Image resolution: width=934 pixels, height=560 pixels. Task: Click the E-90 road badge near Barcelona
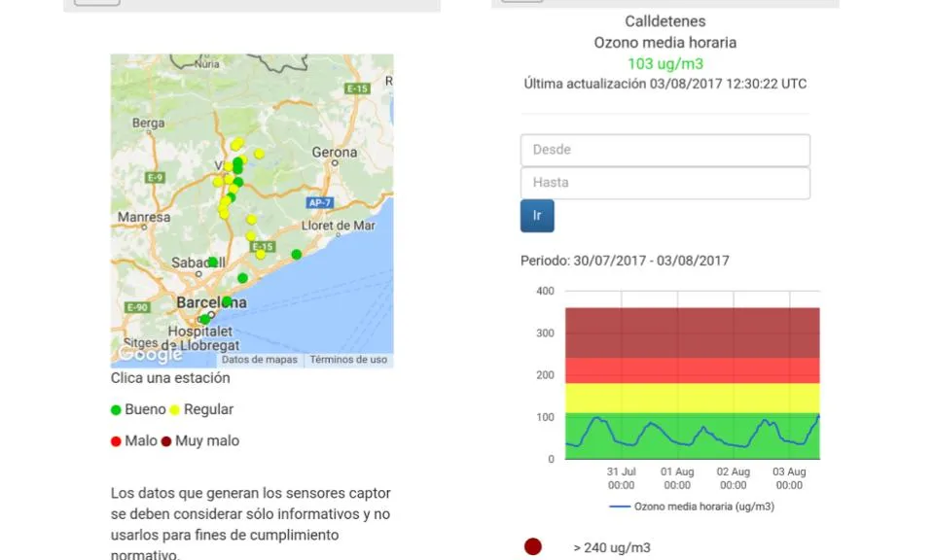pos(137,307)
